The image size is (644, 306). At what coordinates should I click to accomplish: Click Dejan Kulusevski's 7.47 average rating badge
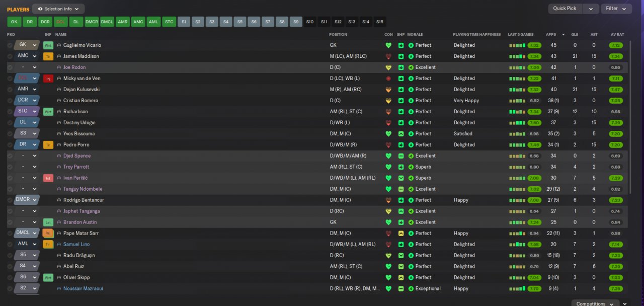coord(616,90)
